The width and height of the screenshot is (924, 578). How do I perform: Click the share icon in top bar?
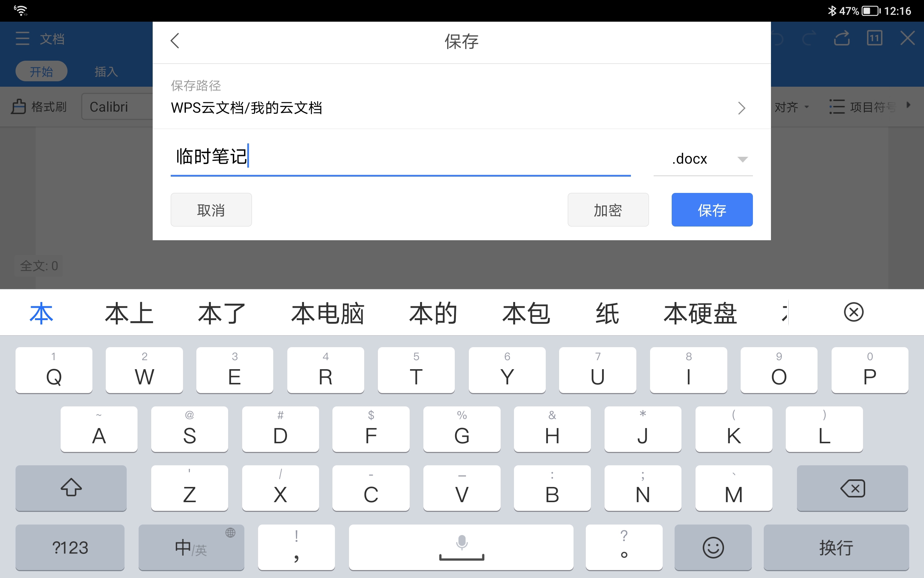[x=842, y=38]
